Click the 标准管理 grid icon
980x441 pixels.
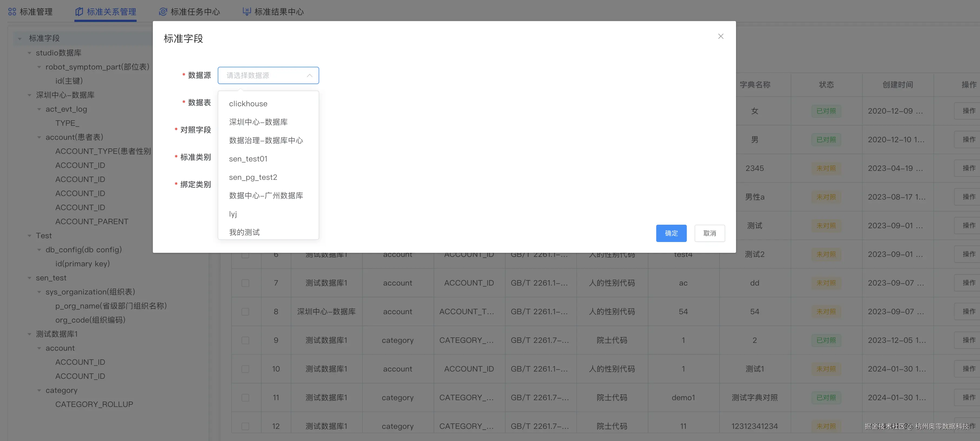[12, 12]
